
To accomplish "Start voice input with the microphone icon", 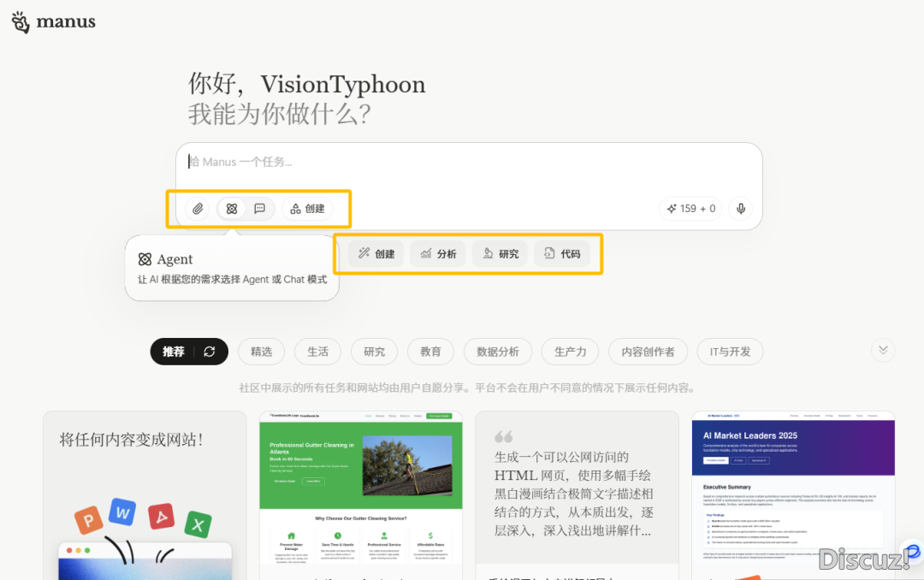I will pyautogui.click(x=741, y=209).
